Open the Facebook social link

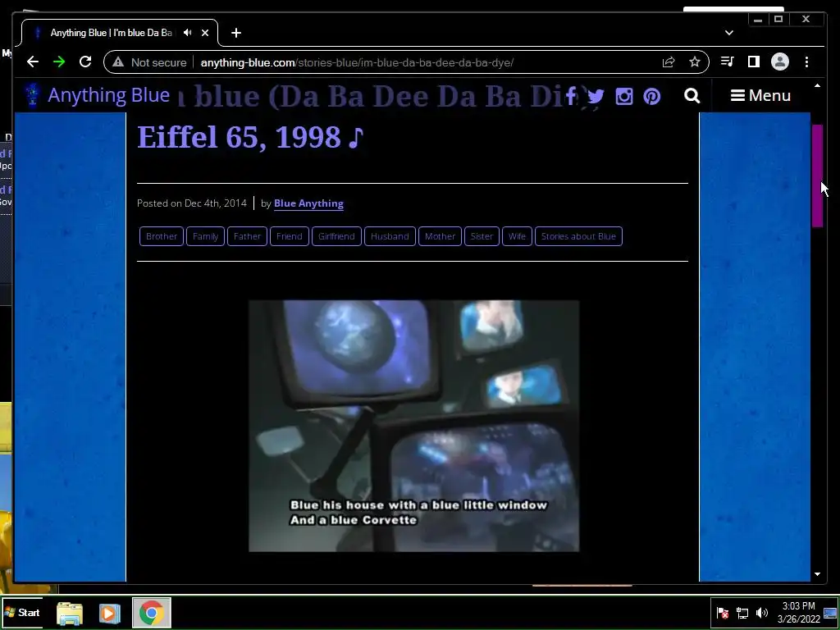tap(571, 96)
